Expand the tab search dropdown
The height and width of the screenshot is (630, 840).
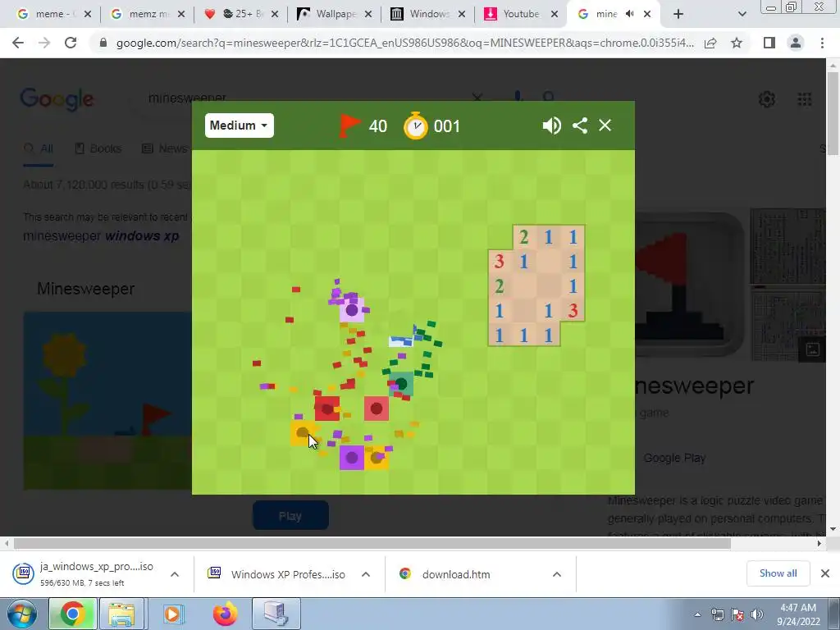[742, 15]
